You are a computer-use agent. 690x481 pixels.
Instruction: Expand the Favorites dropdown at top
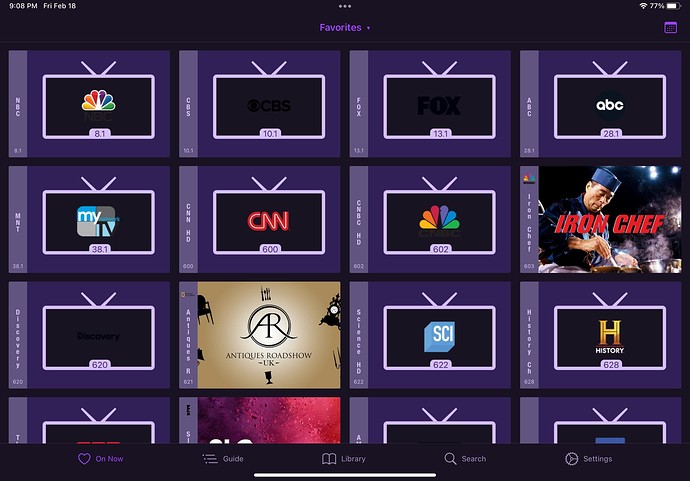pyautogui.click(x=345, y=28)
